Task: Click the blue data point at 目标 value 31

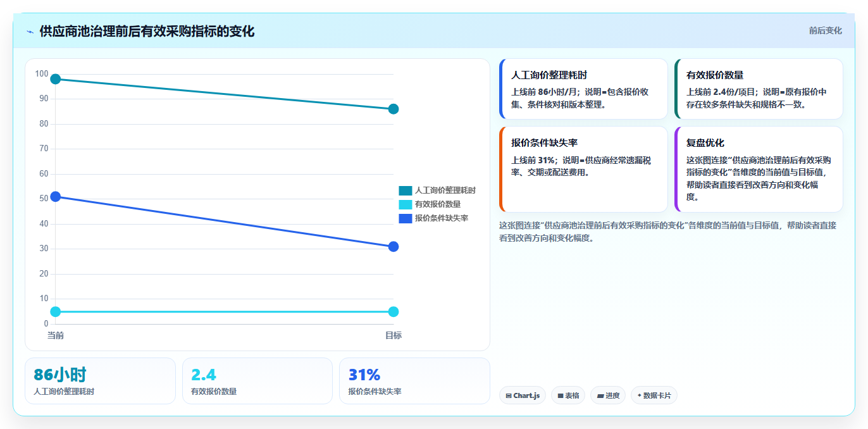Action: click(394, 246)
